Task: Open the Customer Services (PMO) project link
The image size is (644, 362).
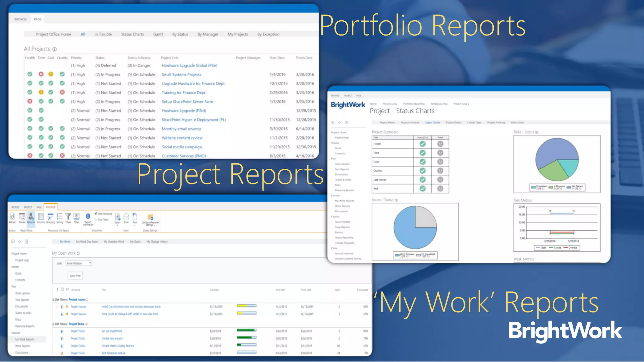Action: [x=184, y=156]
